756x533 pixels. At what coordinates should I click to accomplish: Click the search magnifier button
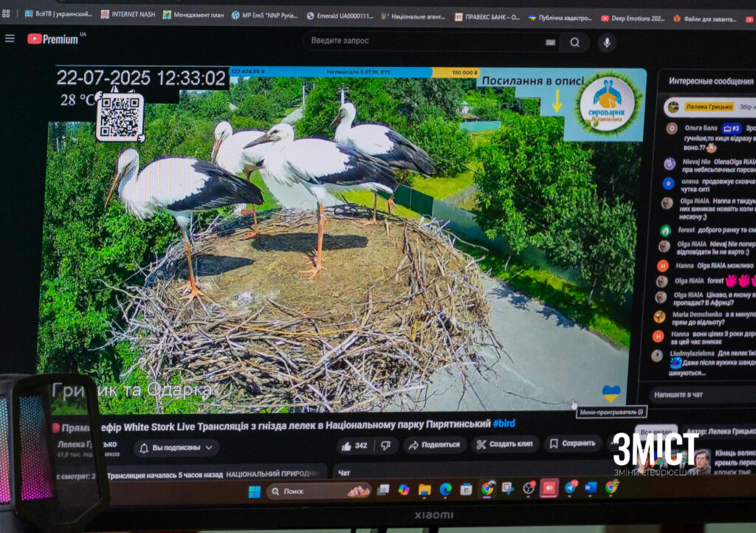click(x=574, y=43)
